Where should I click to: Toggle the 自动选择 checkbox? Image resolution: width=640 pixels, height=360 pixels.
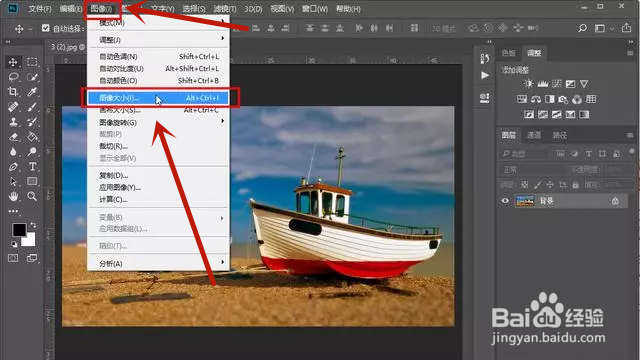(45, 28)
